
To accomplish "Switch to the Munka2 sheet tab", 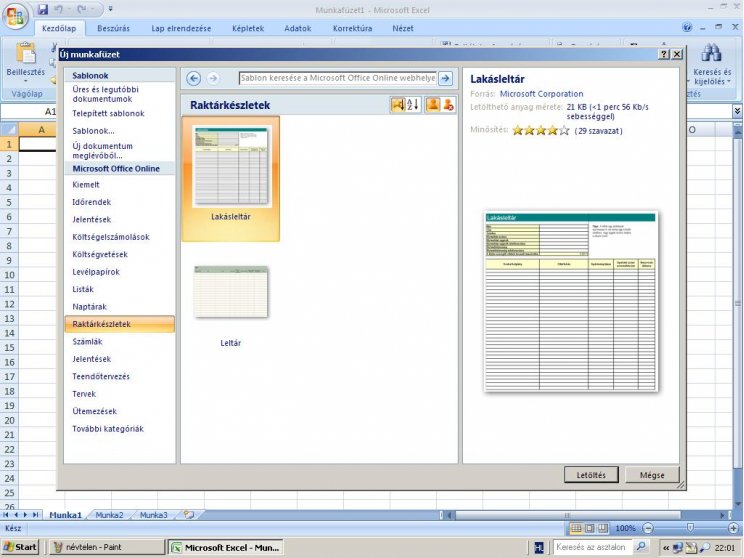I will tap(109, 515).
